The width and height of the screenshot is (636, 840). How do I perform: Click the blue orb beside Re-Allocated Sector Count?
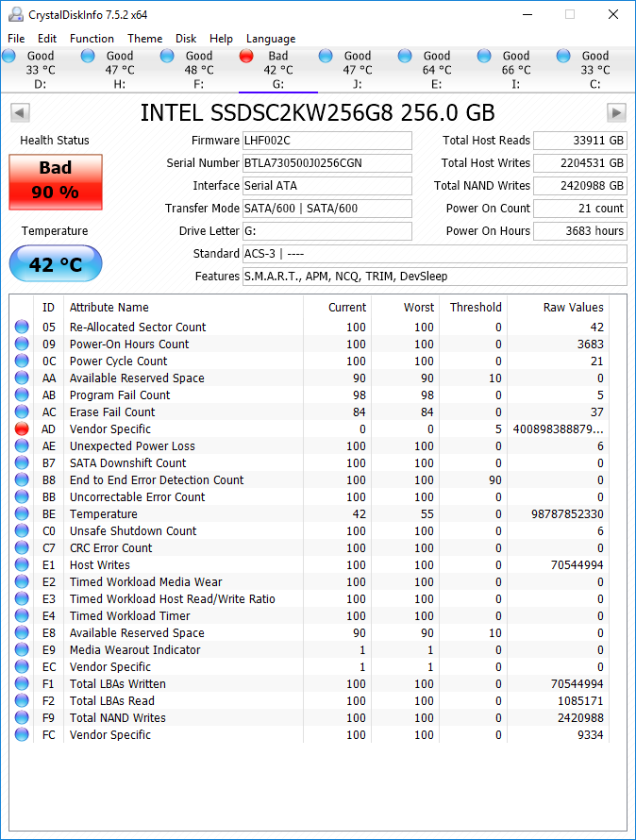point(22,327)
